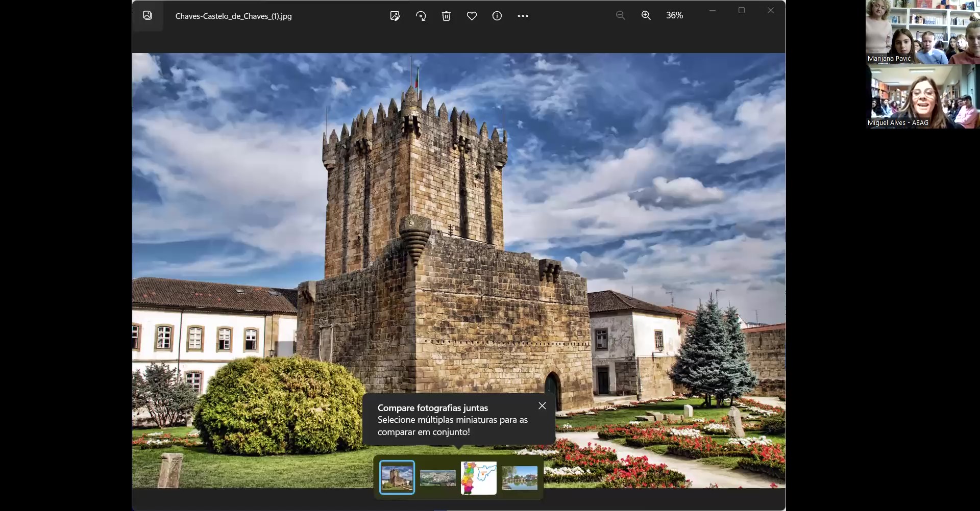The height and width of the screenshot is (511, 980).
Task: Rotate the castle photo
Action: (421, 16)
